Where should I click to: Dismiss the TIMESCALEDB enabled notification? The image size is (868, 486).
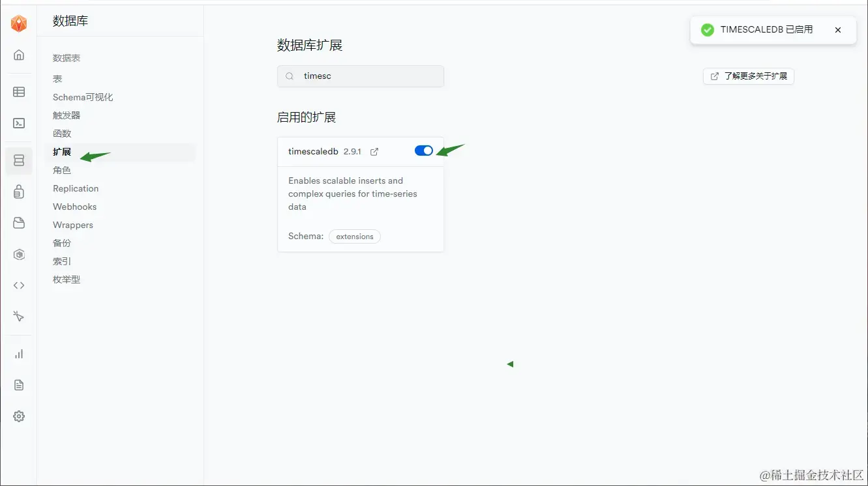tap(838, 30)
